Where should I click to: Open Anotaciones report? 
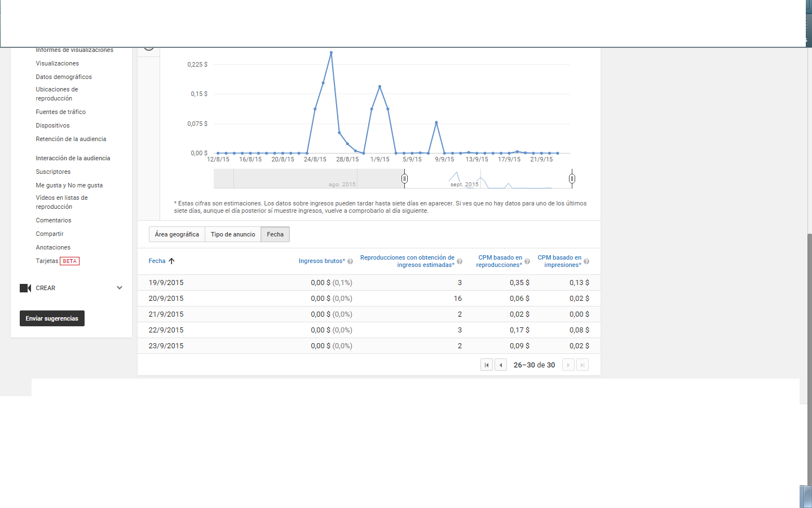53,247
